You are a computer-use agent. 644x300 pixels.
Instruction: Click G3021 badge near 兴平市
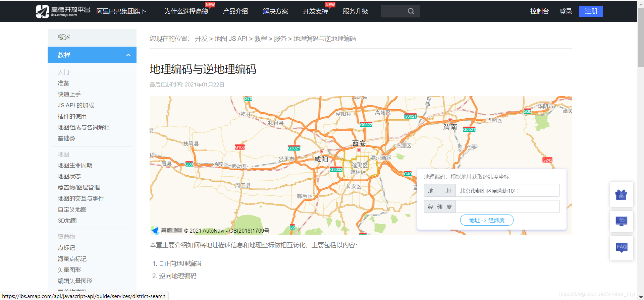[294, 148]
